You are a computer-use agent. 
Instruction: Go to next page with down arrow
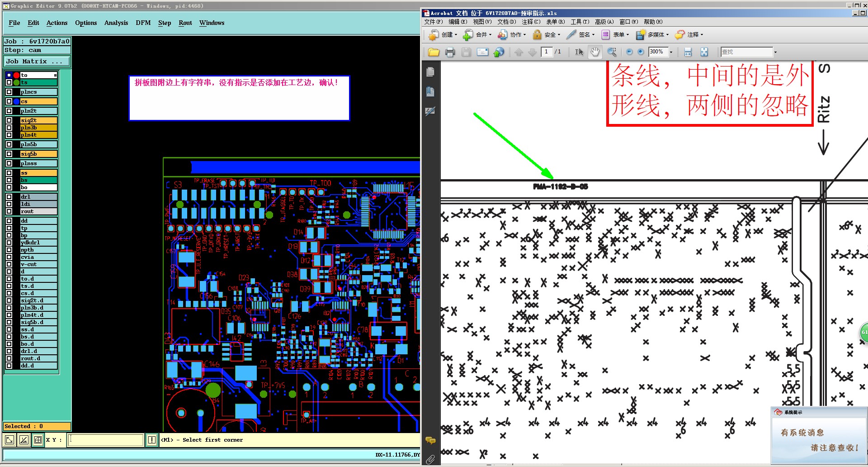(x=532, y=52)
